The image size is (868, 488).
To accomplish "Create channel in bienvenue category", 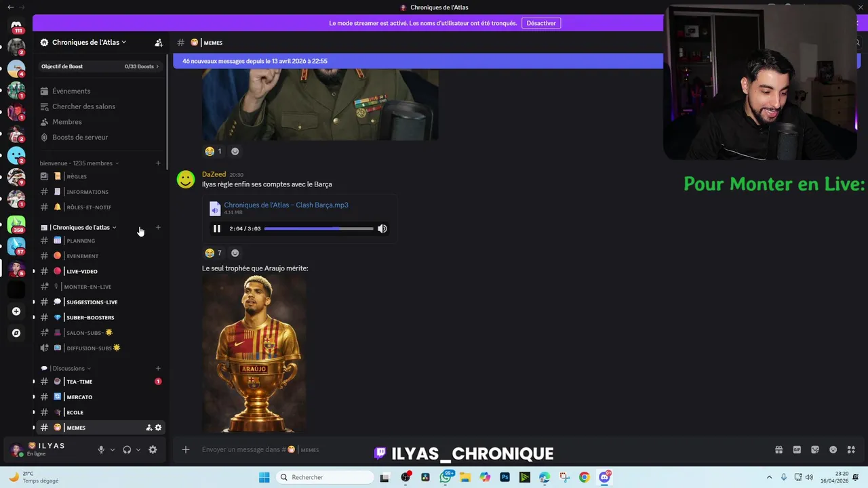I will pyautogui.click(x=158, y=163).
